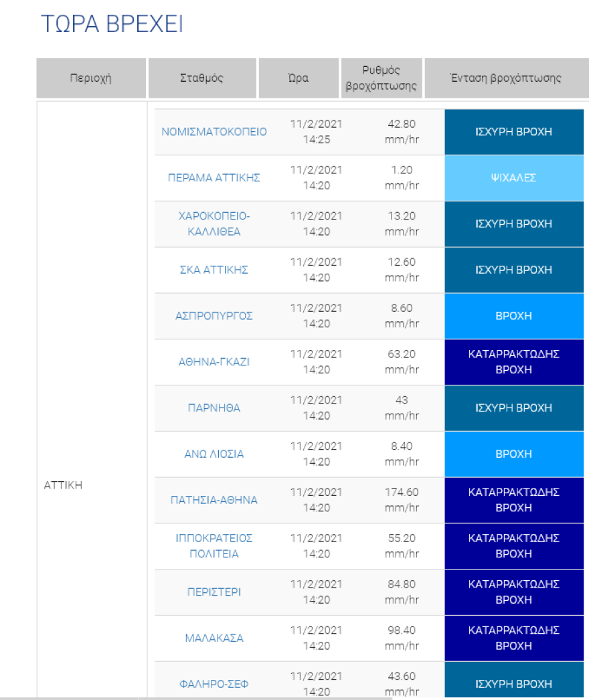Click the ΙΠΠΟΚΡΑΤΕΙΟΣ ΠΟΛΙΤΕΙΑ station link
Viewport: 589px width, 700px height.
pyautogui.click(x=214, y=546)
